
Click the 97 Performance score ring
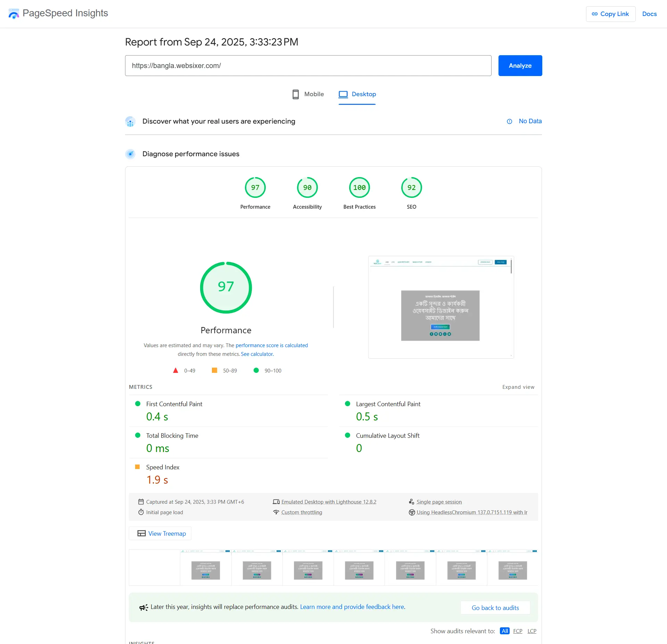226,287
